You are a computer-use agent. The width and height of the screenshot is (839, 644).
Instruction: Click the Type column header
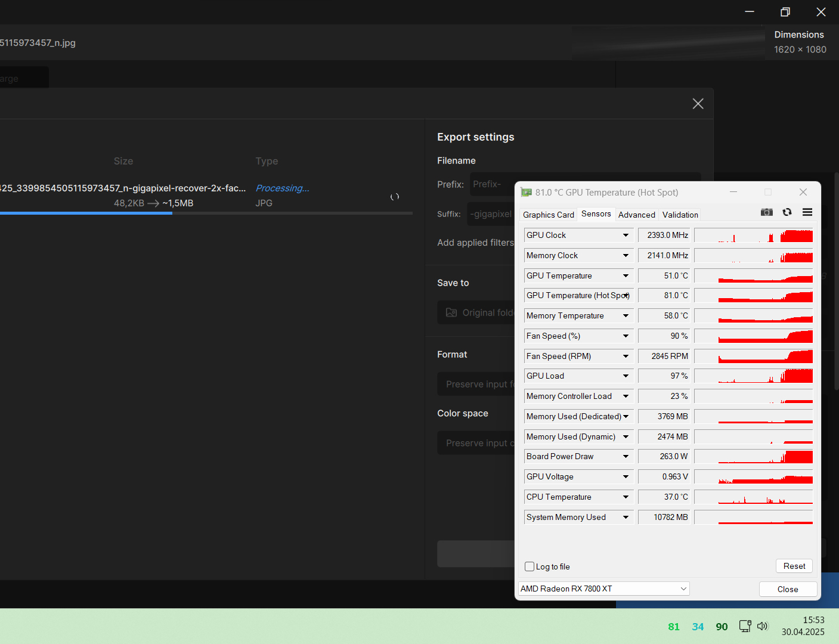pyautogui.click(x=267, y=161)
